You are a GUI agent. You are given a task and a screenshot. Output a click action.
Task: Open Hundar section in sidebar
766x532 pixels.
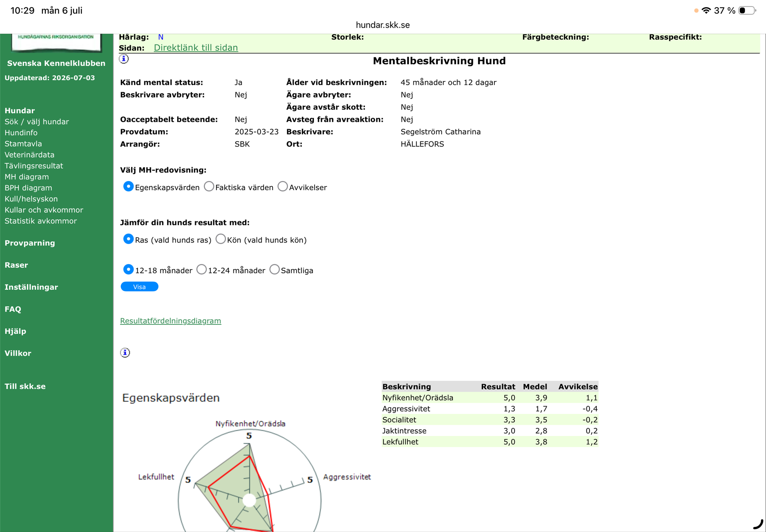[20, 111]
